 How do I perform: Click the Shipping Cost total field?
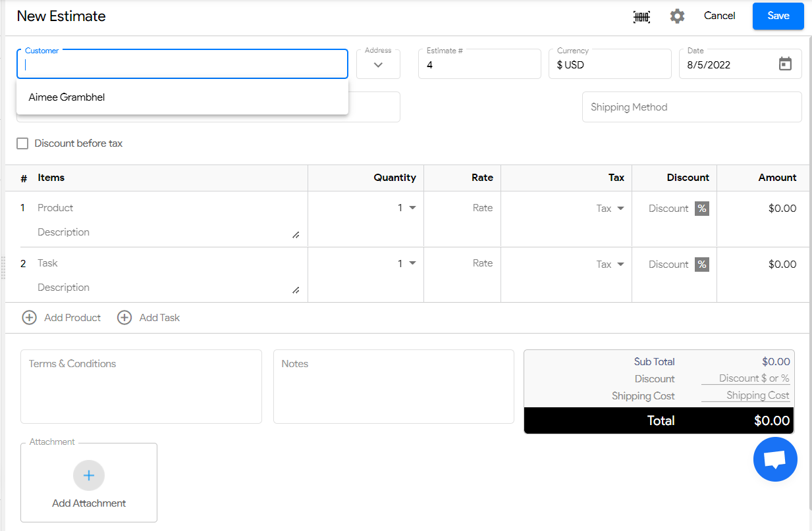745,395
